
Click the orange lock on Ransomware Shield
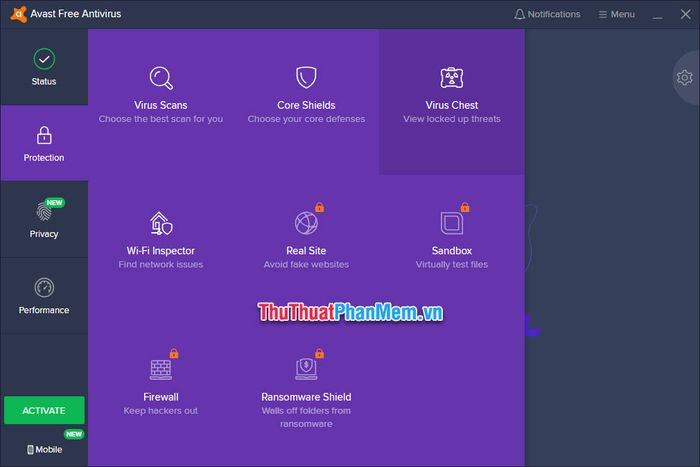(320, 353)
